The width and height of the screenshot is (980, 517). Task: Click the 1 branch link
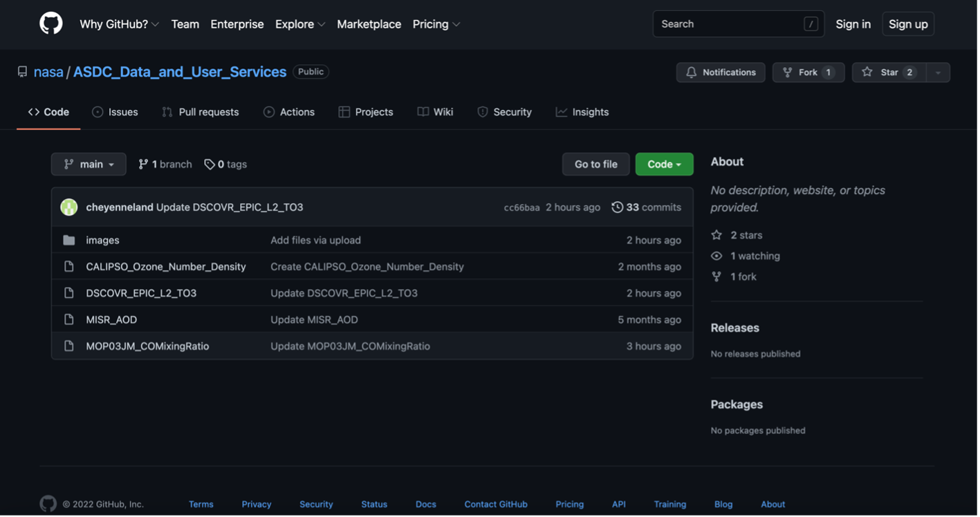pos(165,164)
